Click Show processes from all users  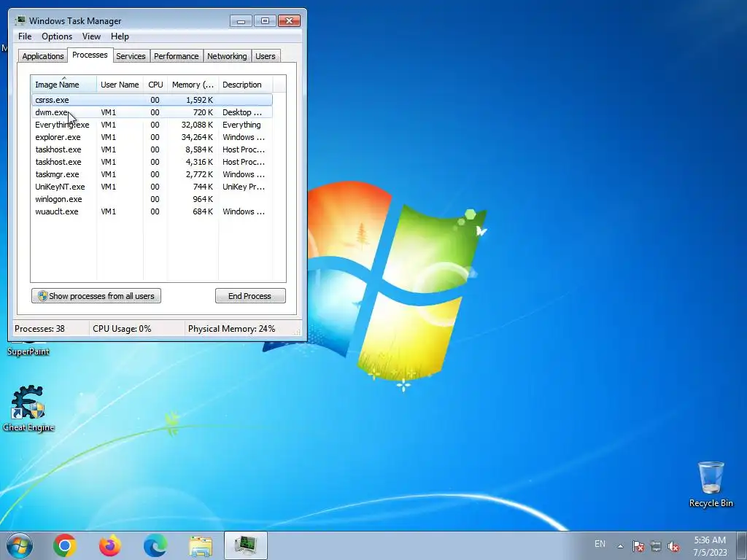pyautogui.click(x=96, y=296)
